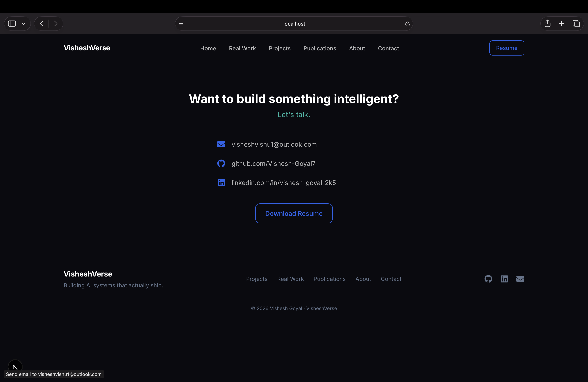Click the 'Want to build something intelligent?' heading
588x382 pixels.
(x=294, y=99)
